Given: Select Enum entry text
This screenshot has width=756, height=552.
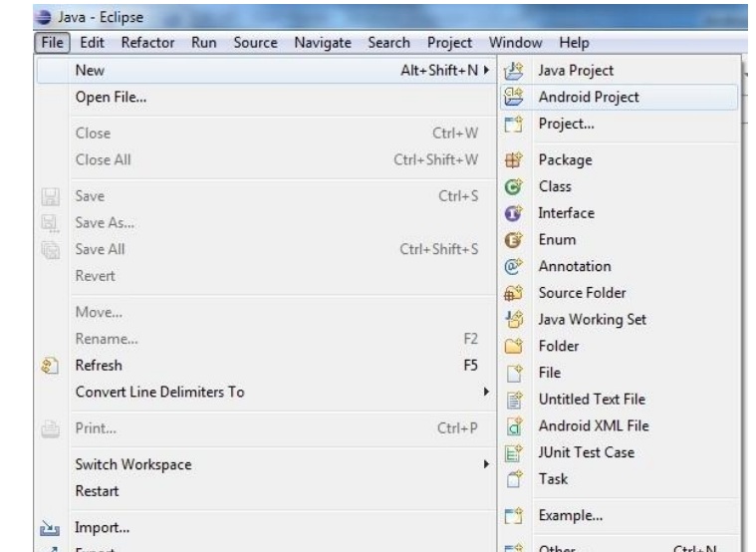Looking at the screenshot, I should tap(557, 240).
